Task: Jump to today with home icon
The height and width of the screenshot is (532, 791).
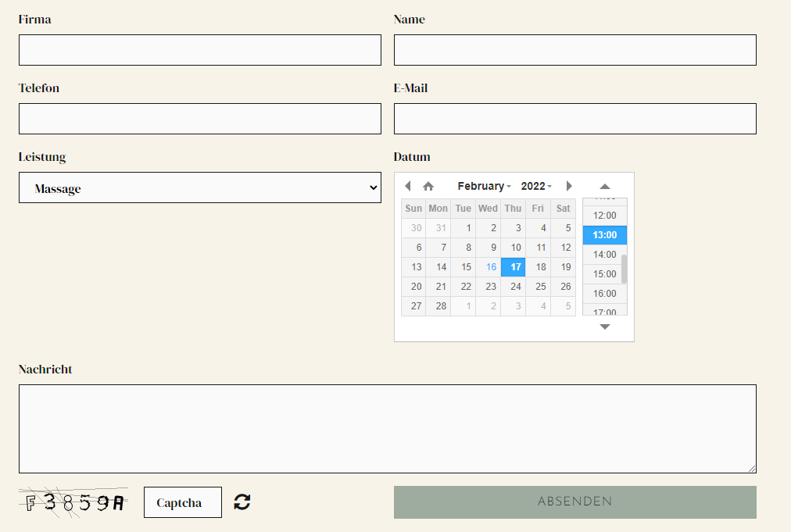Action: coord(428,186)
